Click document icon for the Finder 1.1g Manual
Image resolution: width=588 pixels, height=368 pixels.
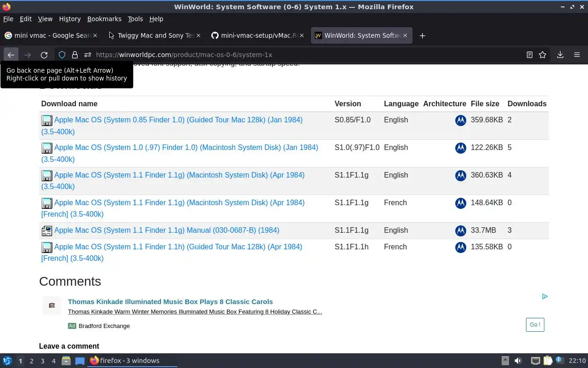pyautogui.click(x=47, y=231)
